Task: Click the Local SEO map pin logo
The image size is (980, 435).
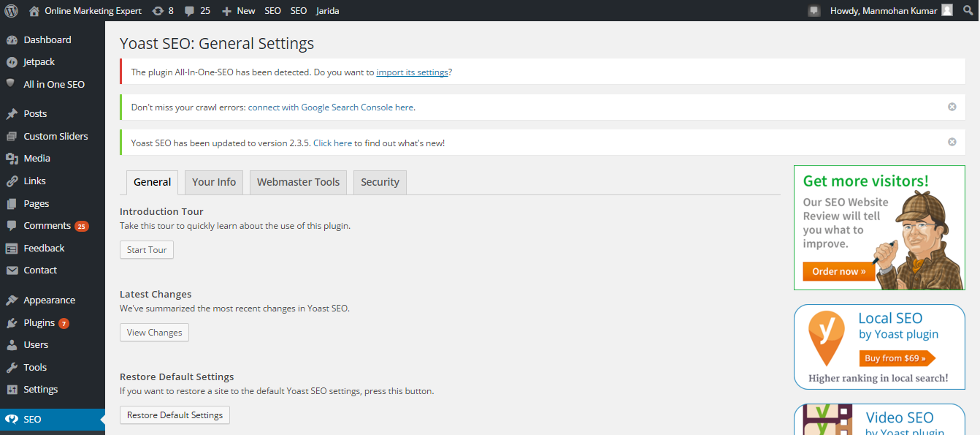Action: click(x=826, y=338)
